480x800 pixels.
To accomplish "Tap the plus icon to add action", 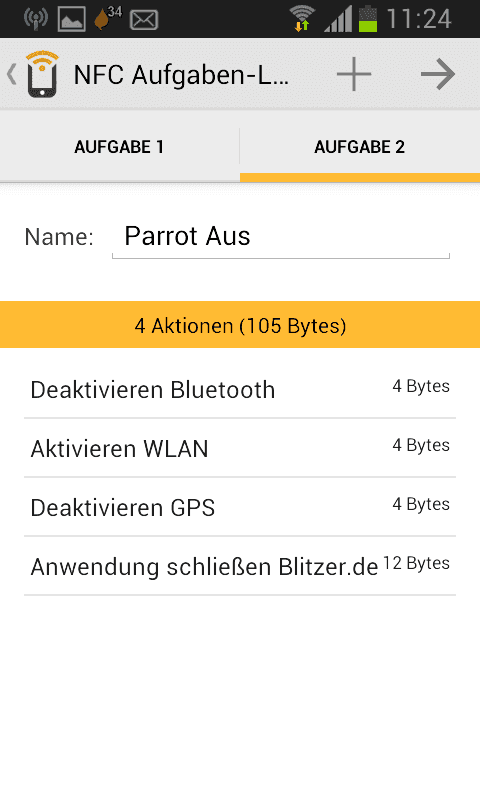I will coord(353,74).
